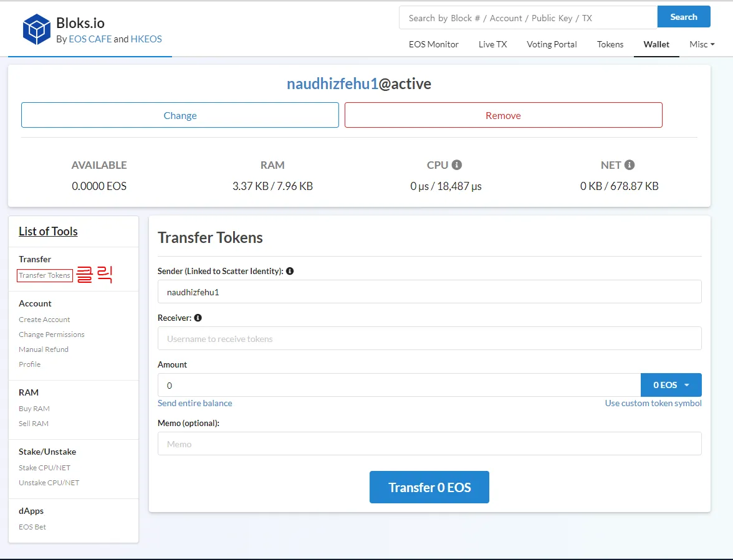Open Unstake CPU/NET tool
Viewport: 733px width, 560px height.
coord(49,483)
